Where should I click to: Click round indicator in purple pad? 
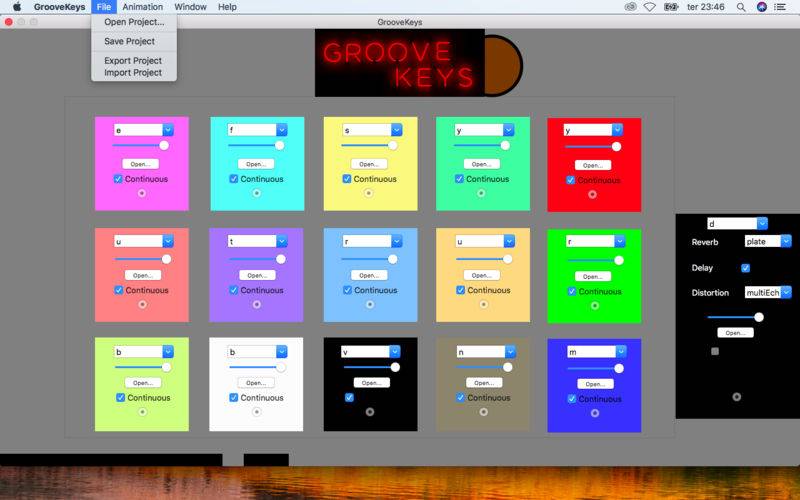[x=257, y=305]
